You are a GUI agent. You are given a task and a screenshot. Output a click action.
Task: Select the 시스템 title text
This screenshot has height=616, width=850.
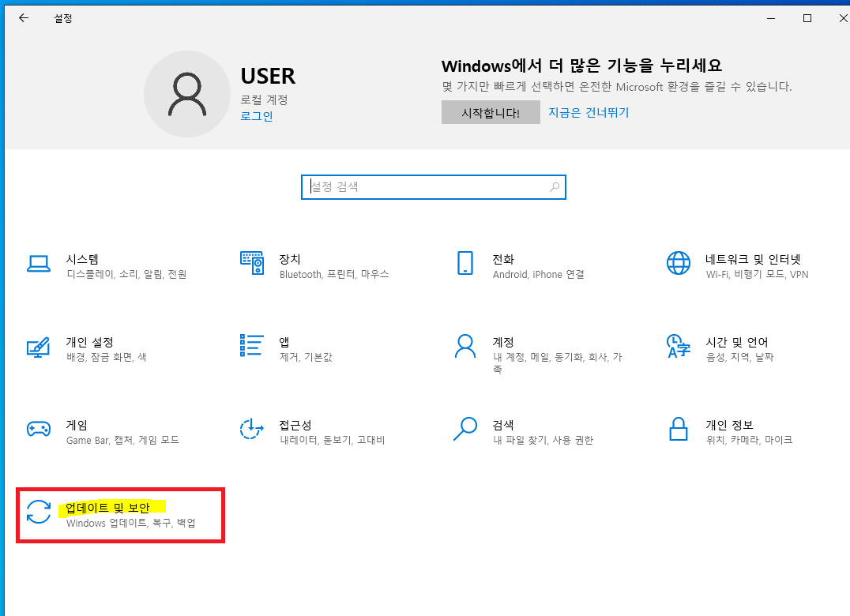[82, 259]
